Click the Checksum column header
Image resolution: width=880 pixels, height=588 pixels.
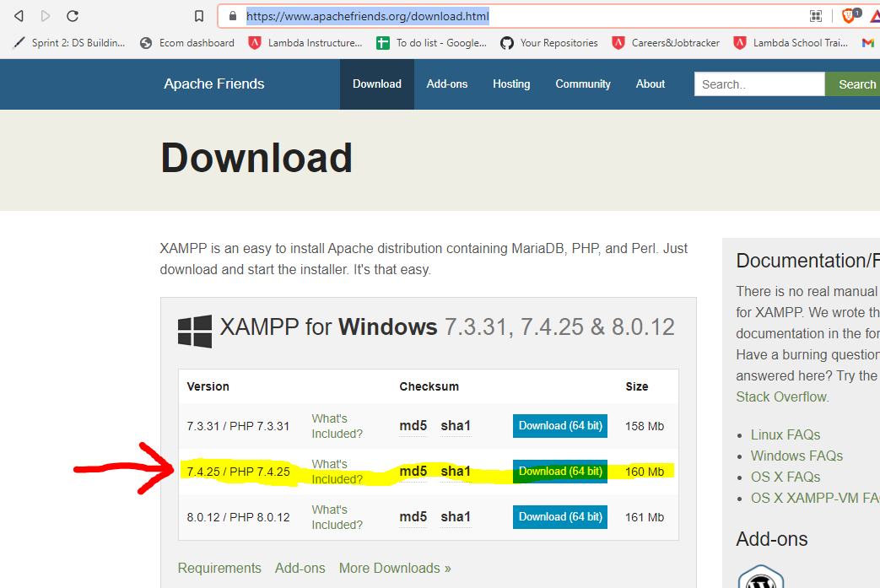[x=429, y=386]
